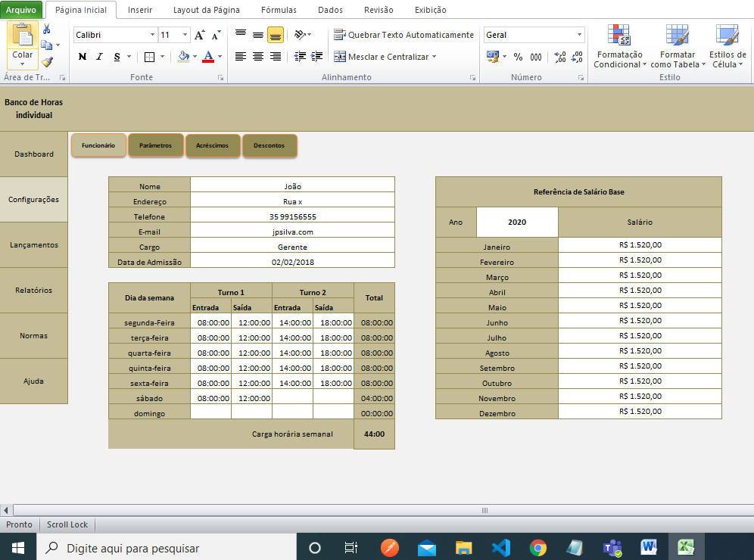
Task: Open Formatação Condicional menu
Action: (x=619, y=46)
